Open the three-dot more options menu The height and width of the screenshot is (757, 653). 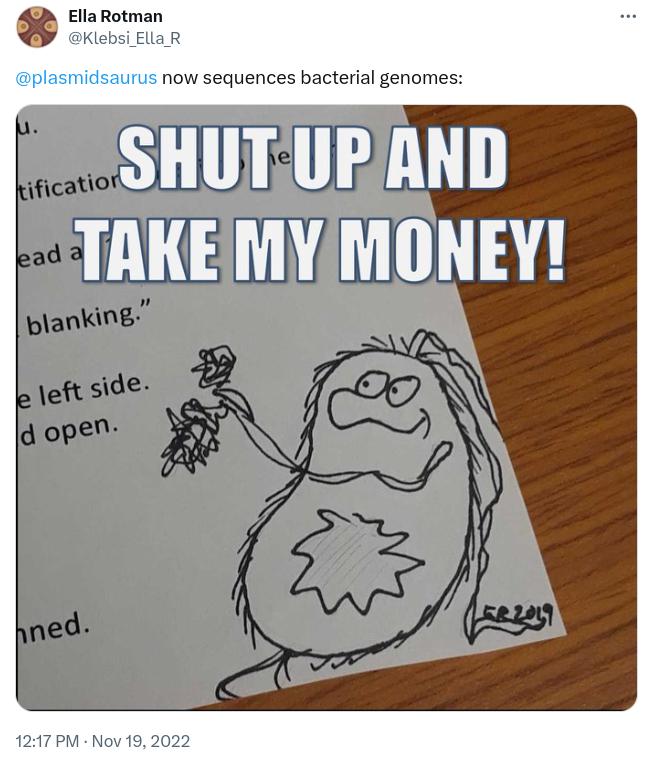click(x=627, y=16)
